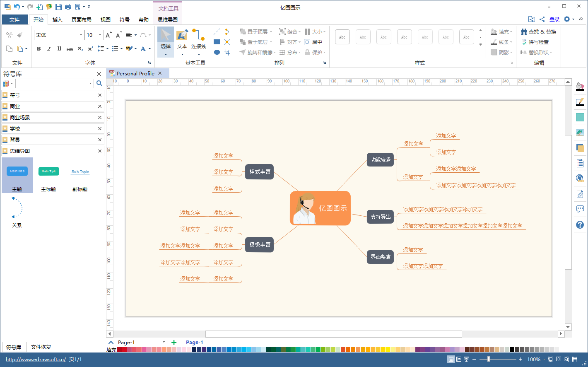Screen dimensions: 588x367
Task: Click the 置于底层 send to back button
Action: click(x=255, y=42)
